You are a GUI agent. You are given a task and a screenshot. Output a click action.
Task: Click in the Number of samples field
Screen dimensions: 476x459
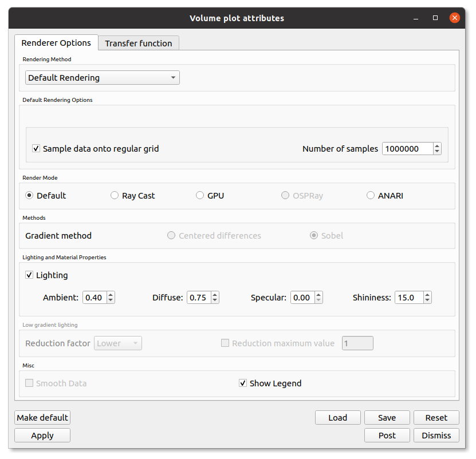click(x=408, y=148)
